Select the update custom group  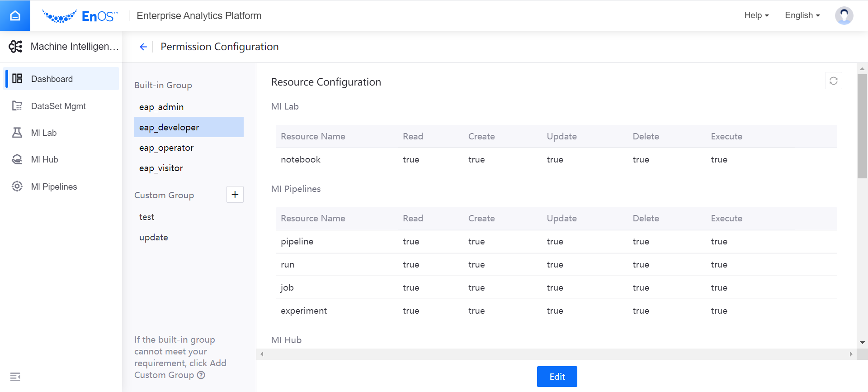point(189,237)
